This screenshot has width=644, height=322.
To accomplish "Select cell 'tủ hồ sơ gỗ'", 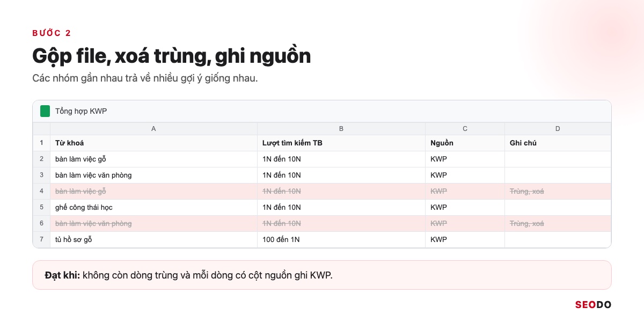I will (154, 240).
